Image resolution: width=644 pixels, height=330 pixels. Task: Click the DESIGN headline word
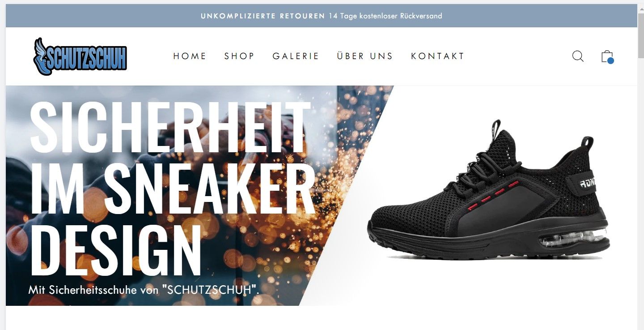coord(115,250)
